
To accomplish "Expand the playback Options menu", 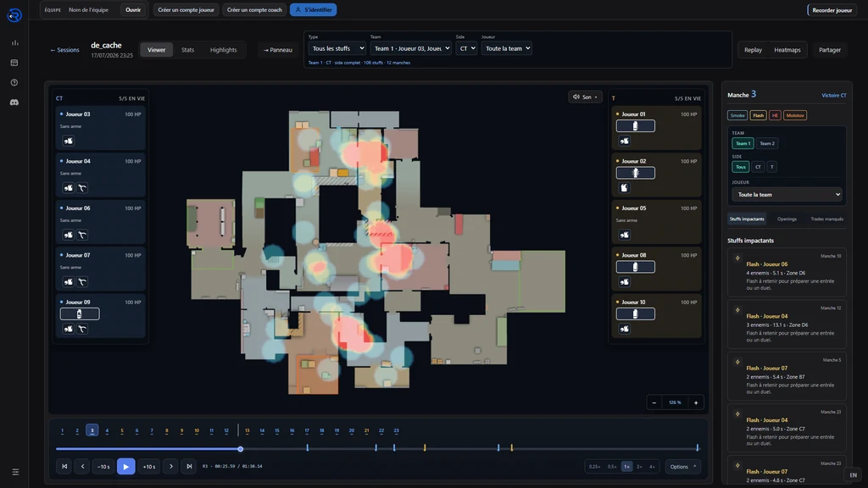I will 682,467.
